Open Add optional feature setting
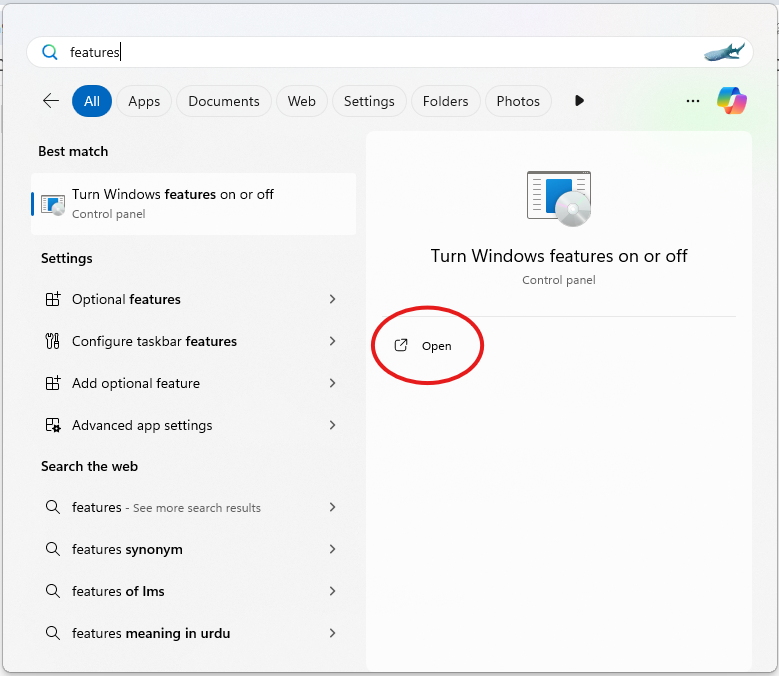 [193, 383]
